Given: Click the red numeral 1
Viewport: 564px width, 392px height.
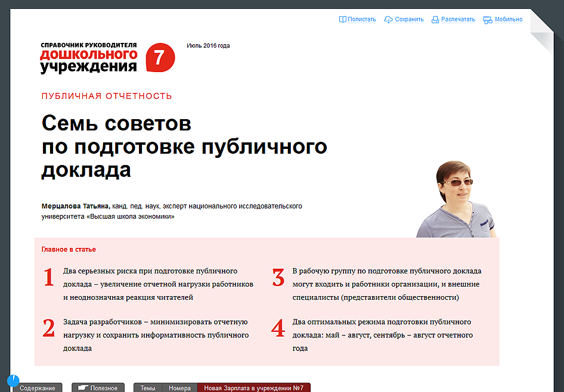Looking at the screenshot, I should tap(49, 278).
